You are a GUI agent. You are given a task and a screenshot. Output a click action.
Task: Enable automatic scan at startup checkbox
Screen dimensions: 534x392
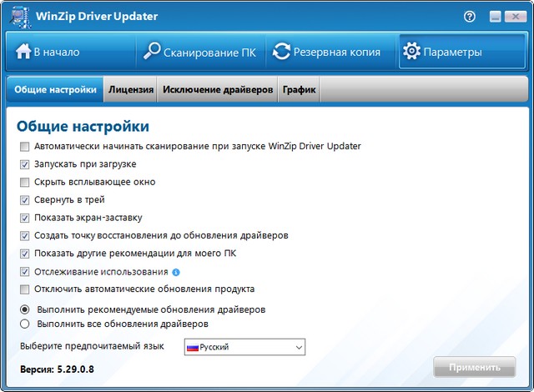tap(24, 147)
